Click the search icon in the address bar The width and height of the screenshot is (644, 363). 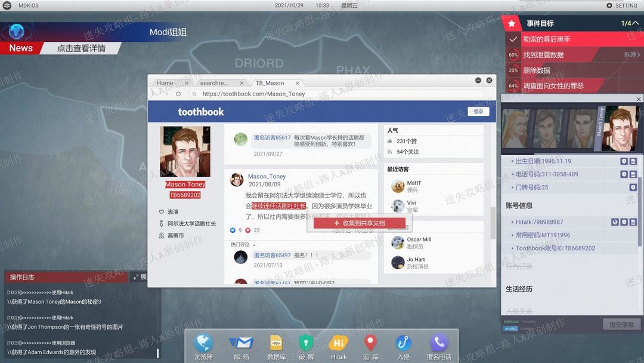[194, 94]
